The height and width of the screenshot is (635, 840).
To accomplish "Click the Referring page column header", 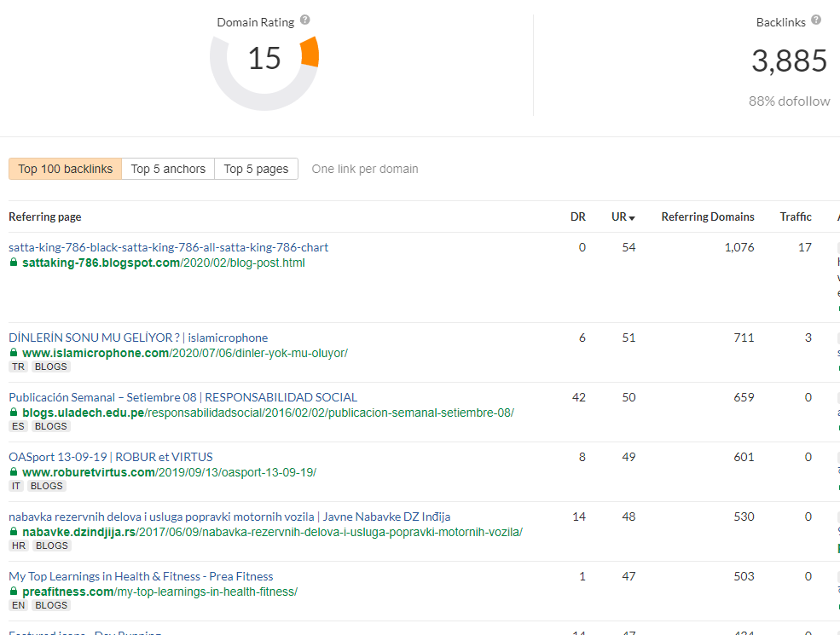I will [45, 216].
